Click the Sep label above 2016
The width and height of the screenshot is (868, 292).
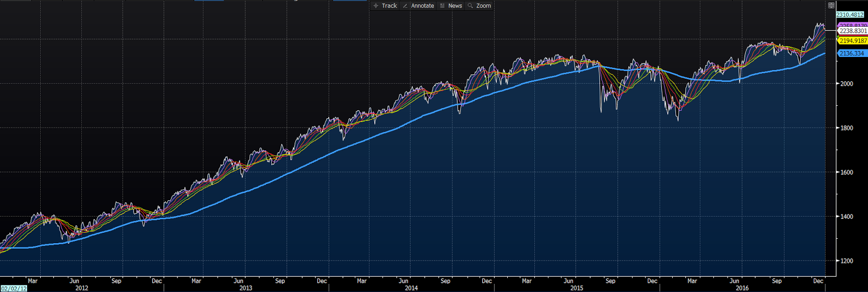(777, 281)
